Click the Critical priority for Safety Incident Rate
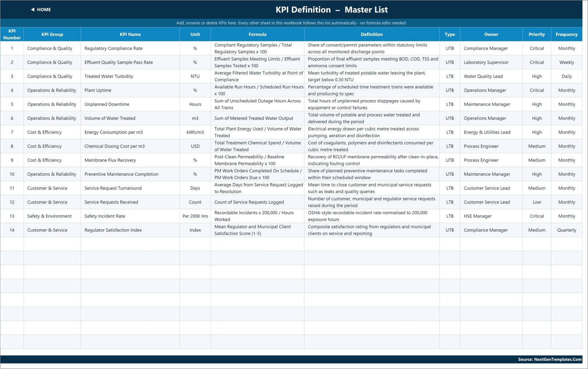 point(537,216)
